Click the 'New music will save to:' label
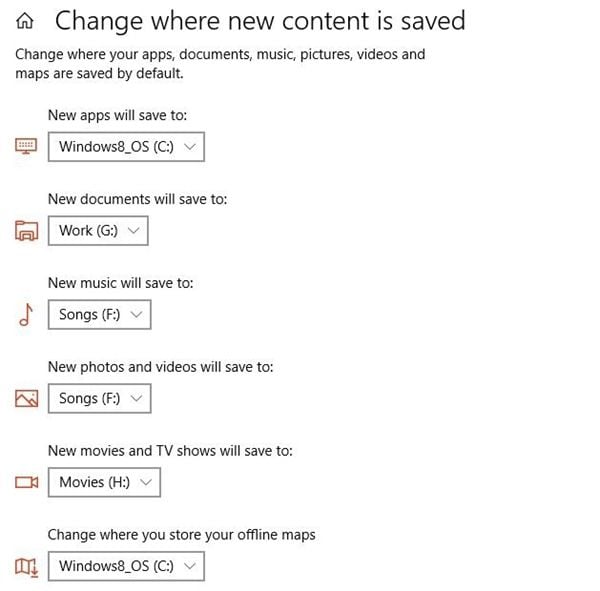Viewport: 600px width, 591px height. tap(120, 283)
